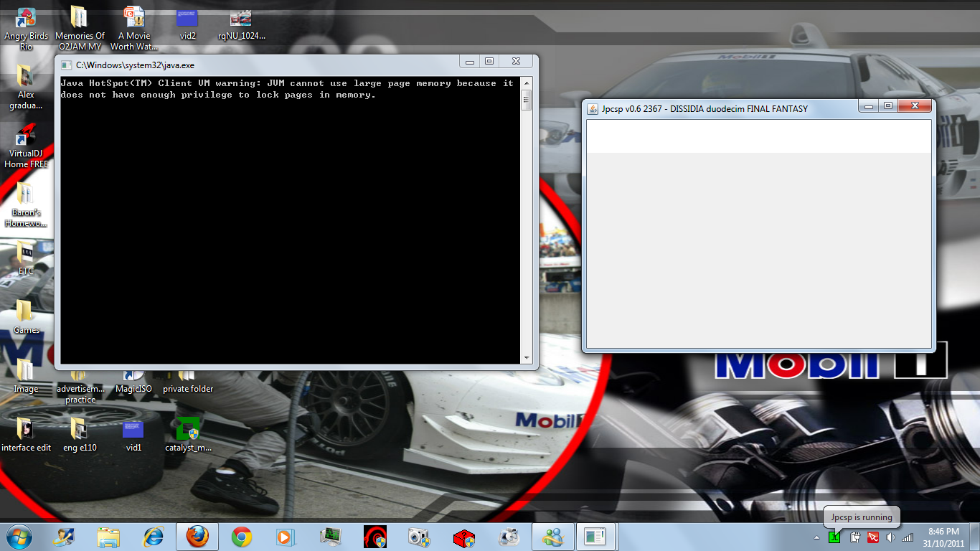Show hidden system tray icons

pyautogui.click(x=816, y=537)
